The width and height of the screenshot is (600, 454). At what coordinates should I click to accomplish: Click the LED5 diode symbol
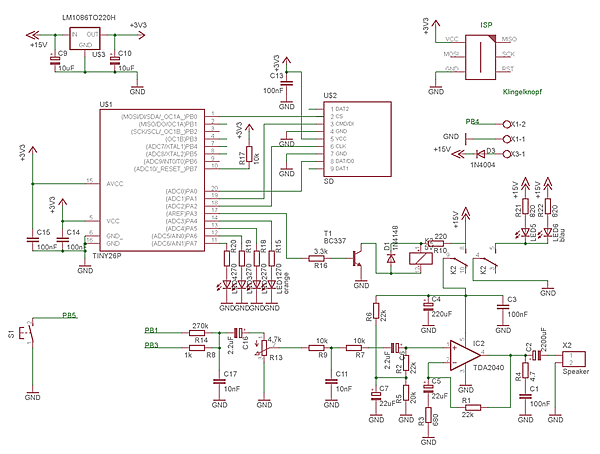pos(525,232)
